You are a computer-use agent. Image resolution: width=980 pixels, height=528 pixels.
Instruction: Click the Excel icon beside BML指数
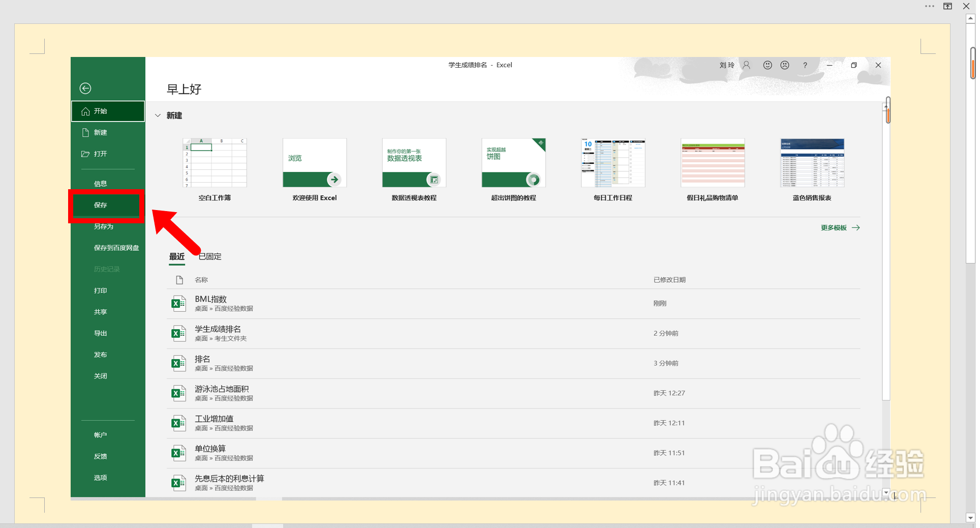tap(178, 304)
